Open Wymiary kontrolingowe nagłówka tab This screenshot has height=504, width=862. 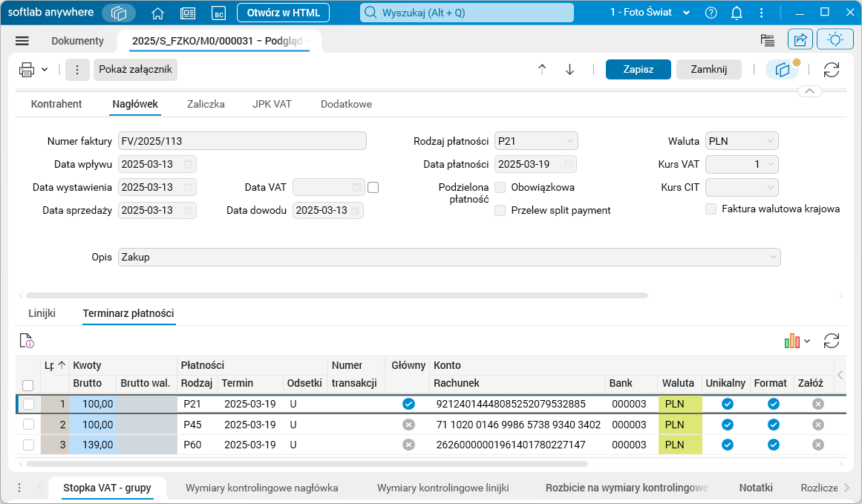pyautogui.click(x=261, y=488)
